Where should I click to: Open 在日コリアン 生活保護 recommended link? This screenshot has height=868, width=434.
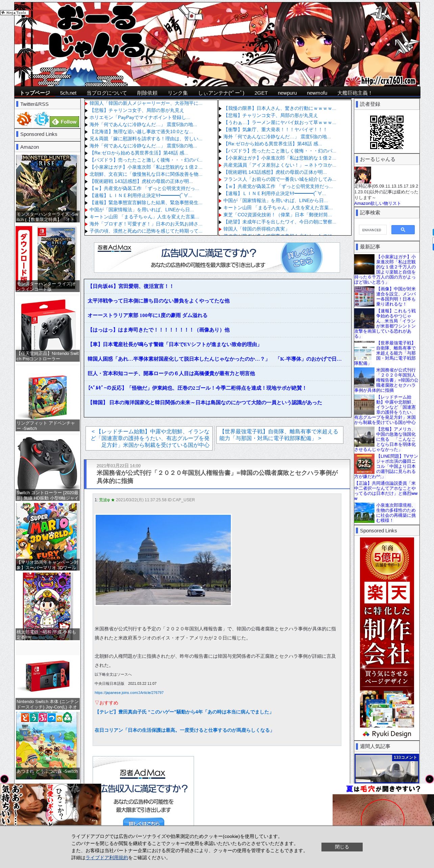184,730
